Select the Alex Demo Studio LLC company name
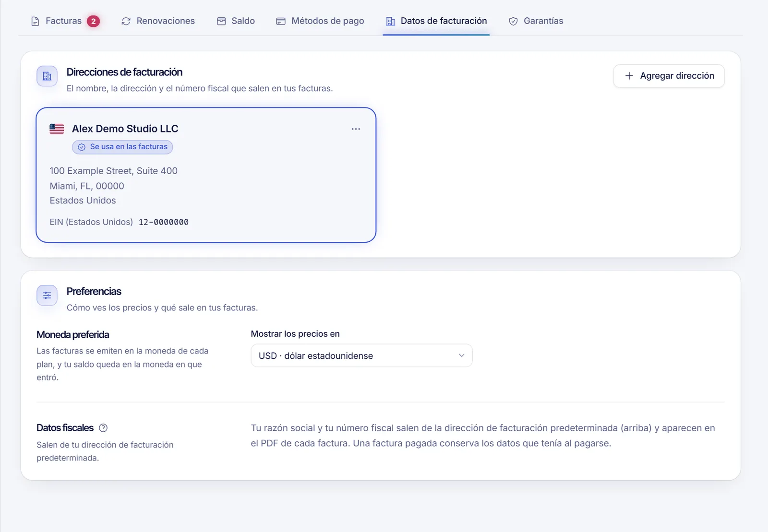 click(x=125, y=129)
